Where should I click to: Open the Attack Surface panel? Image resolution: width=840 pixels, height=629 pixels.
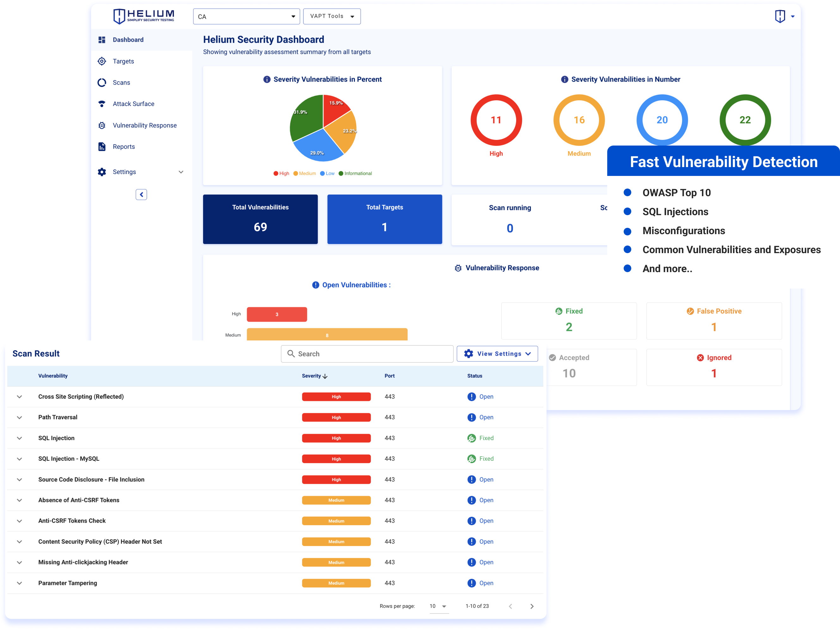[133, 104]
